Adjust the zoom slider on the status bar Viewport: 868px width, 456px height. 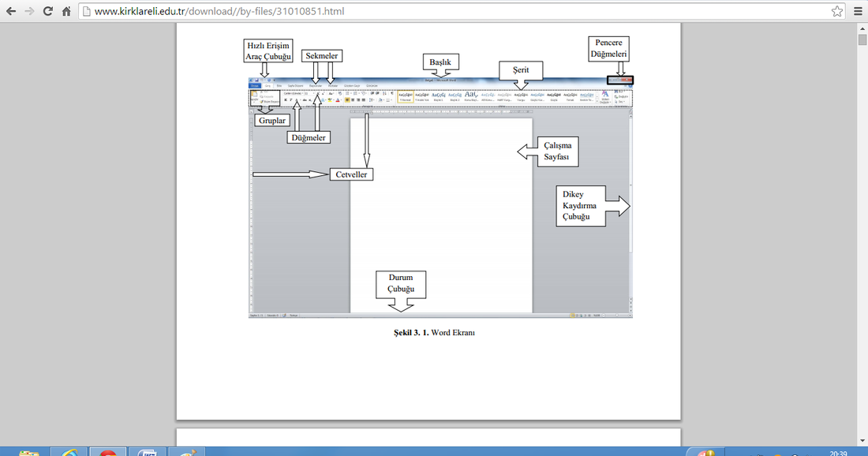[x=616, y=315]
